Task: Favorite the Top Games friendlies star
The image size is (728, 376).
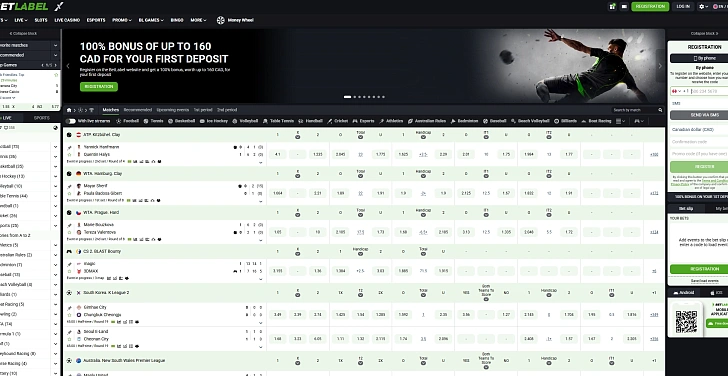Action: click(56, 75)
